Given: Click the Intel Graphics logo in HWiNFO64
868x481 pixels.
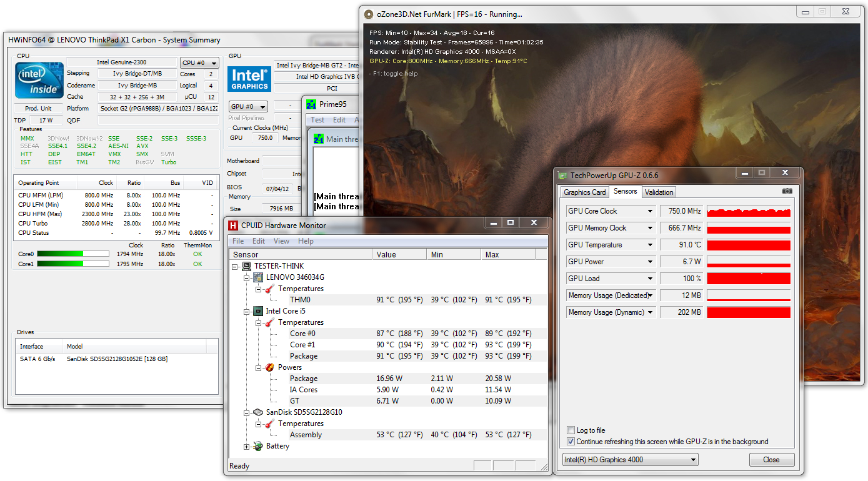Looking at the screenshot, I should point(249,78).
